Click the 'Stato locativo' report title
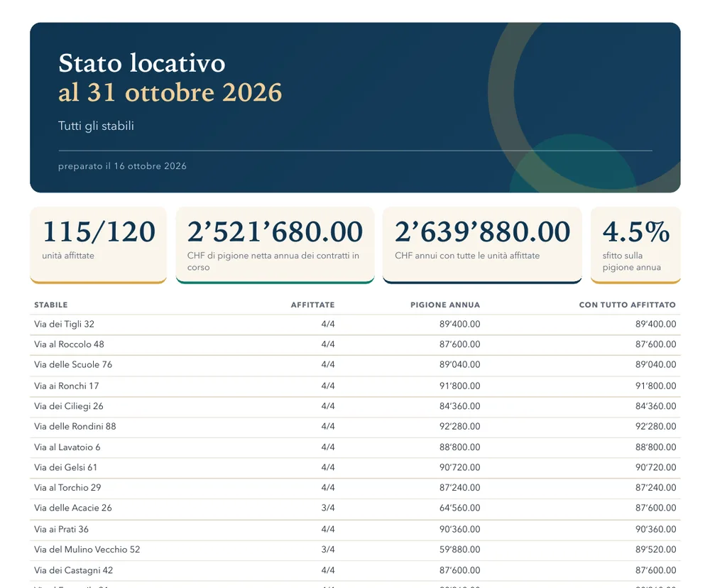This screenshot has height=588, width=710. tap(142, 62)
